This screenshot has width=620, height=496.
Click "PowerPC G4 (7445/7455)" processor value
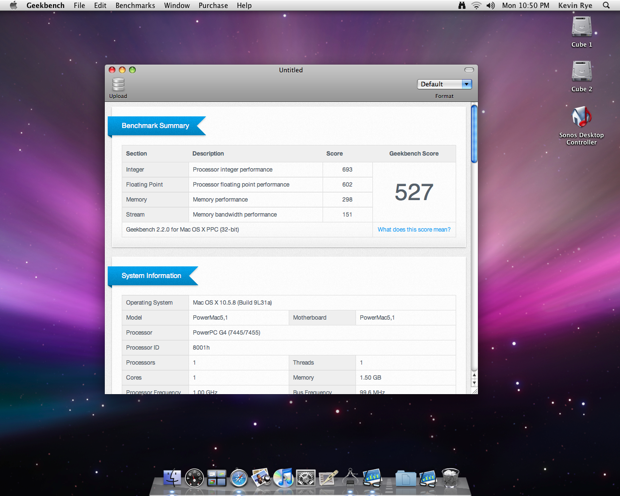[x=226, y=333]
